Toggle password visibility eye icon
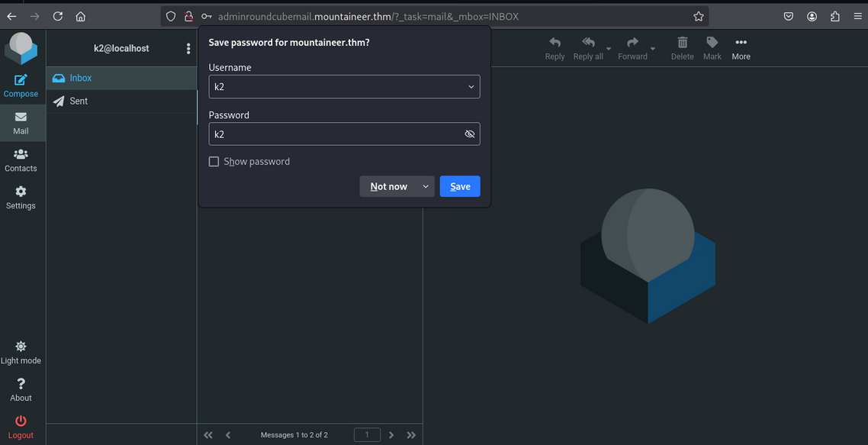The height and width of the screenshot is (445, 868). (x=470, y=134)
